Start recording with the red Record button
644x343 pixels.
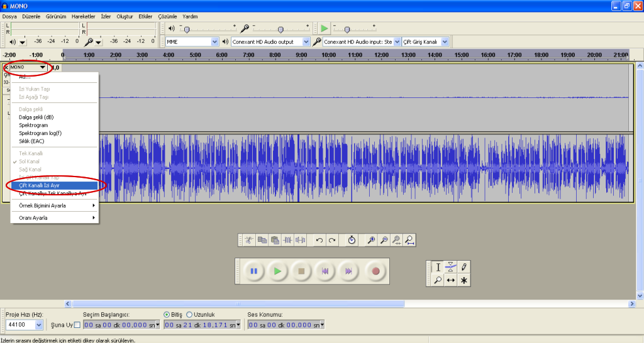pos(375,271)
